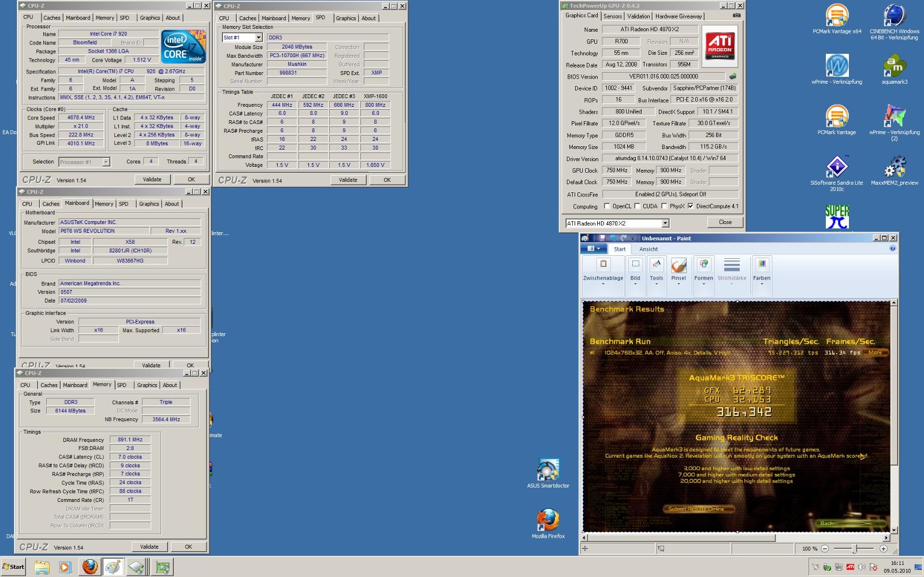Open Paint help question mark icon
This screenshot has width=924, height=577.
click(x=892, y=249)
